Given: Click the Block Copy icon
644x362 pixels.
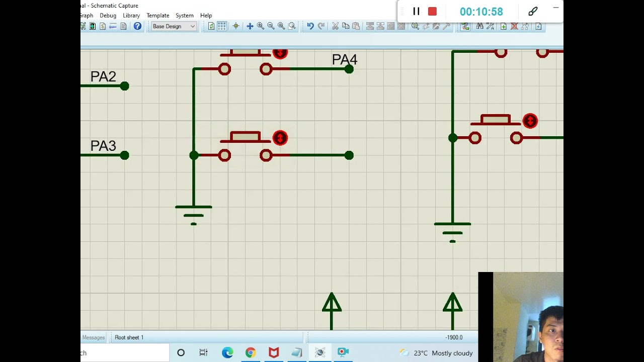Looking at the screenshot, I should pos(370,26).
